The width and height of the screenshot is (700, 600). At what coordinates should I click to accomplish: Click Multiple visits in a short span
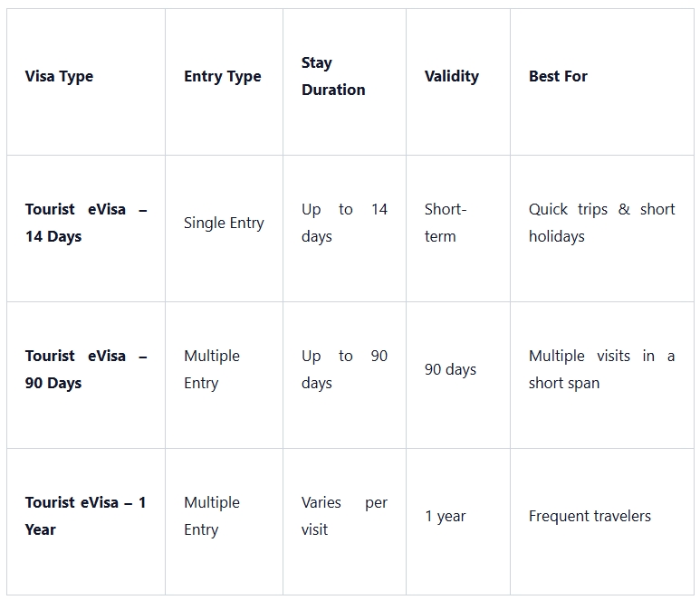(x=601, y=369)
